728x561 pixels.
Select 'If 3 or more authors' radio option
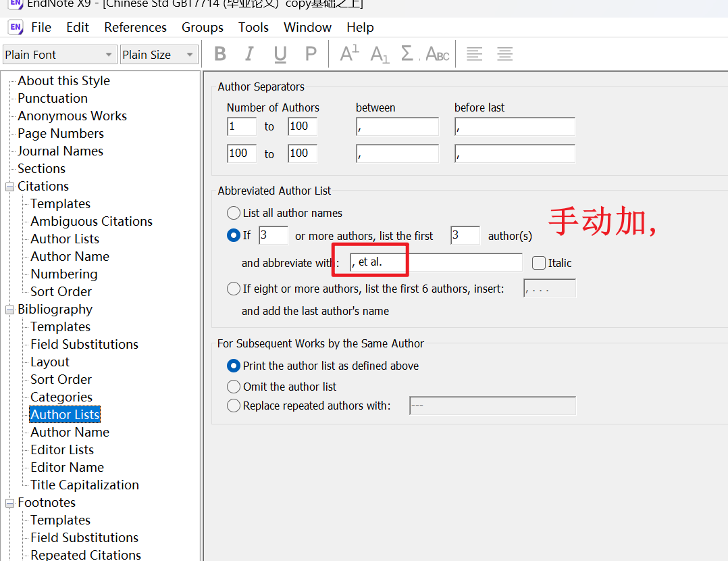[233, 235]
